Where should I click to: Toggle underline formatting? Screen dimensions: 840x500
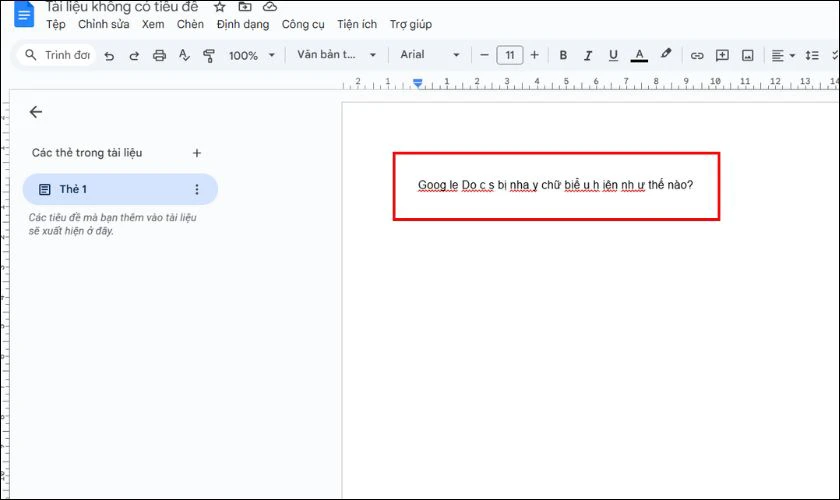pyautogui.click(x=613, y=55)
